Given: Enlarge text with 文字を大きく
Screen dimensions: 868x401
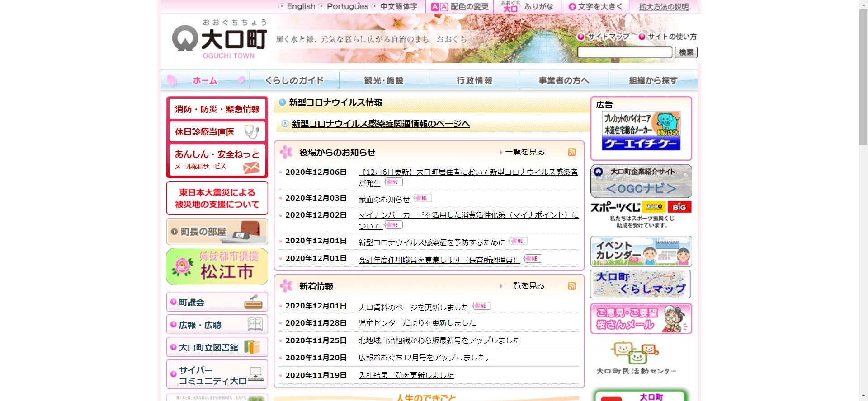Looking at the screenshot, I should [x=595, y=7].
